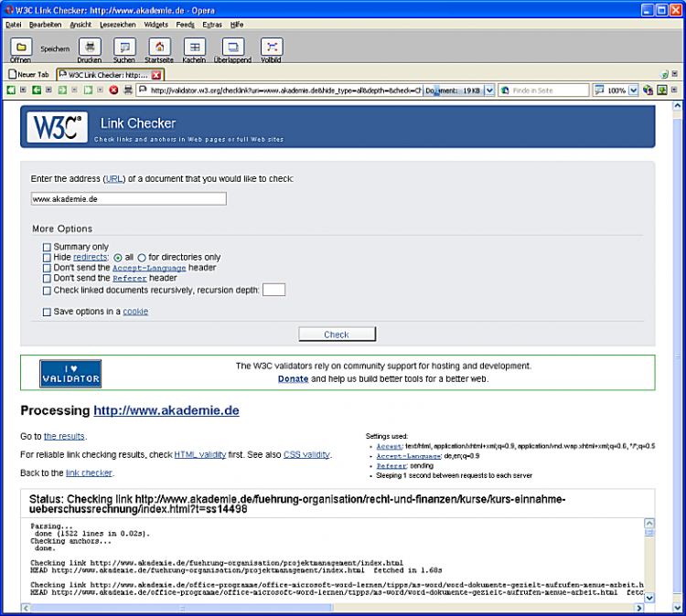
Task: Enable Vollbild fullscreen mode
Action: 272,48
